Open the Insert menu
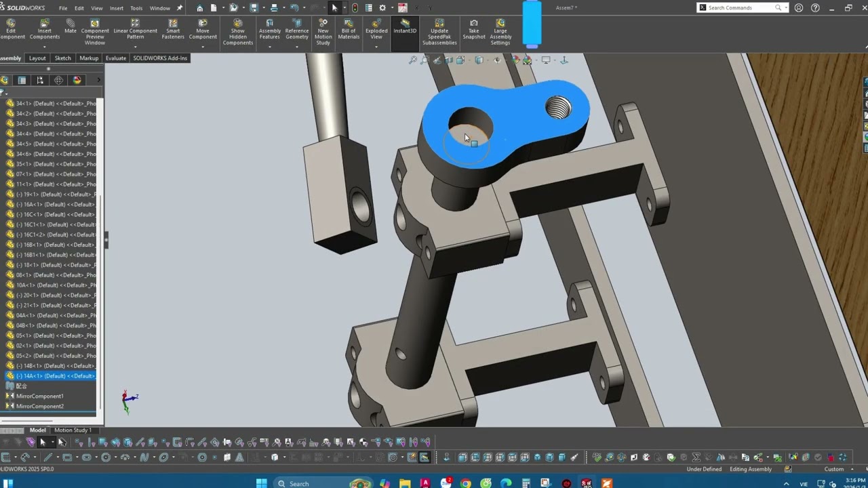 point(117,8)
